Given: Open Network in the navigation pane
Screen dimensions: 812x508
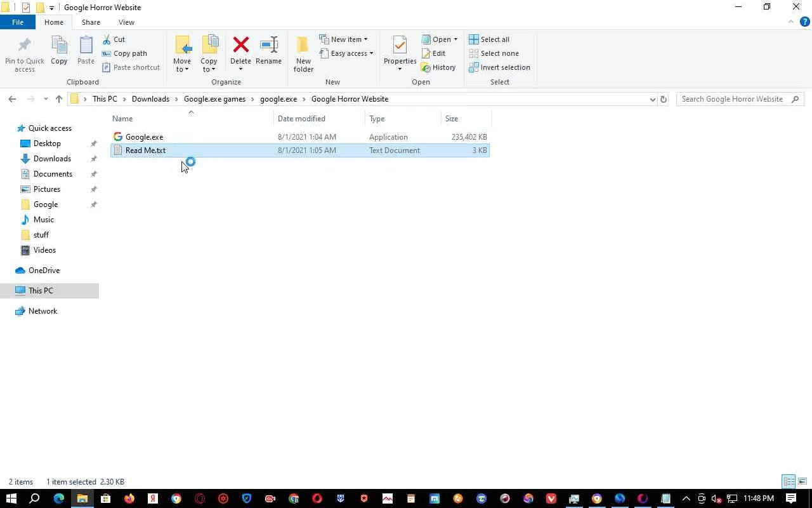Looking at the screenshot, I should click(43, 311).
